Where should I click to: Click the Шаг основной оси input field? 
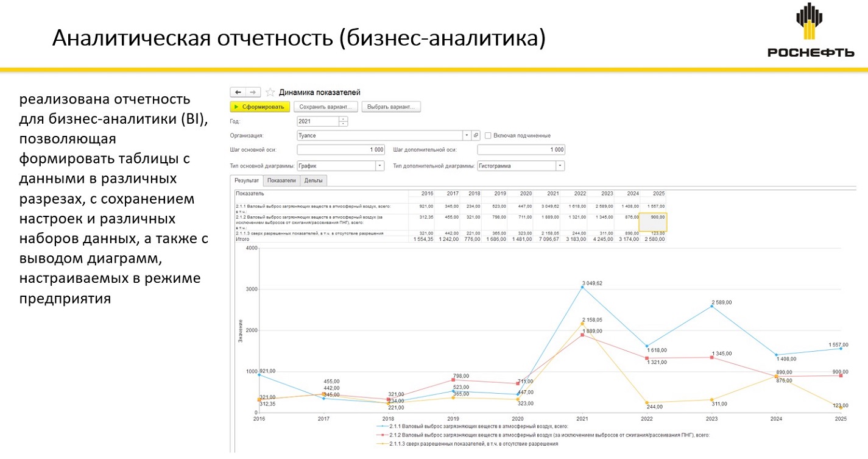[x=341, y=150]
